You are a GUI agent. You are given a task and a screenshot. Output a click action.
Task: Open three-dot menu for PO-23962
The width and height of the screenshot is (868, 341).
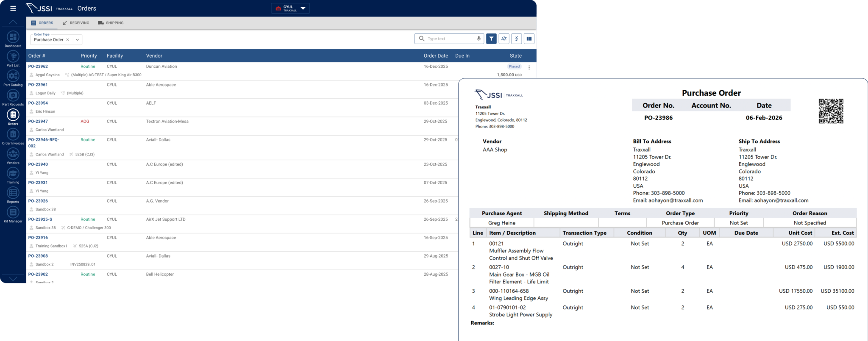coord(529,67)
